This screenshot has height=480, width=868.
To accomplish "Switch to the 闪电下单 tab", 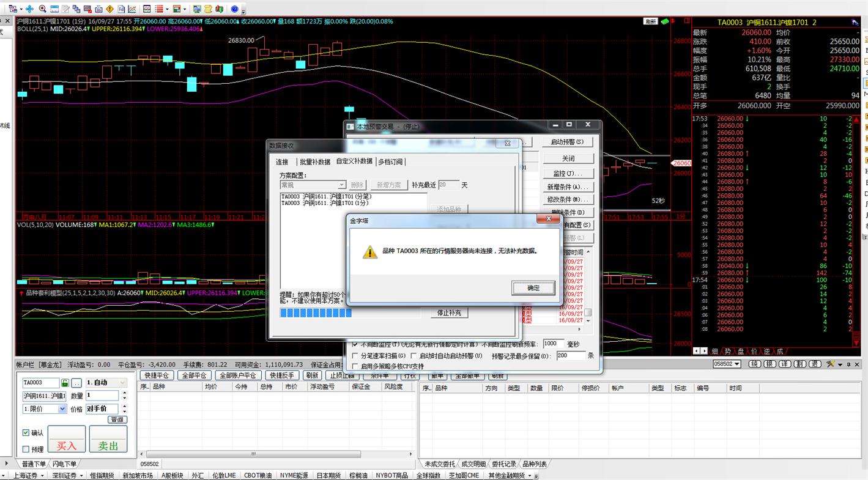I will point(65,464).
